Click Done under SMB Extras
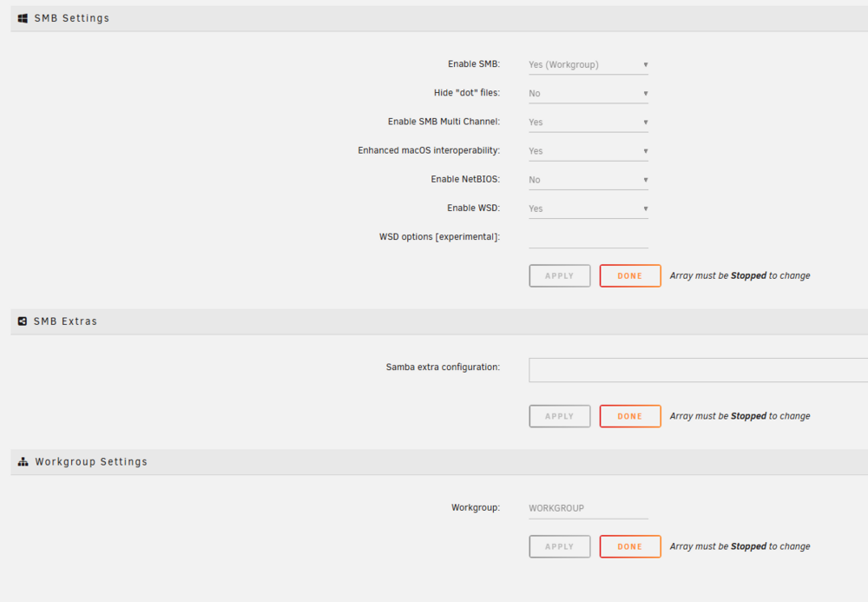 coord(630,416)
